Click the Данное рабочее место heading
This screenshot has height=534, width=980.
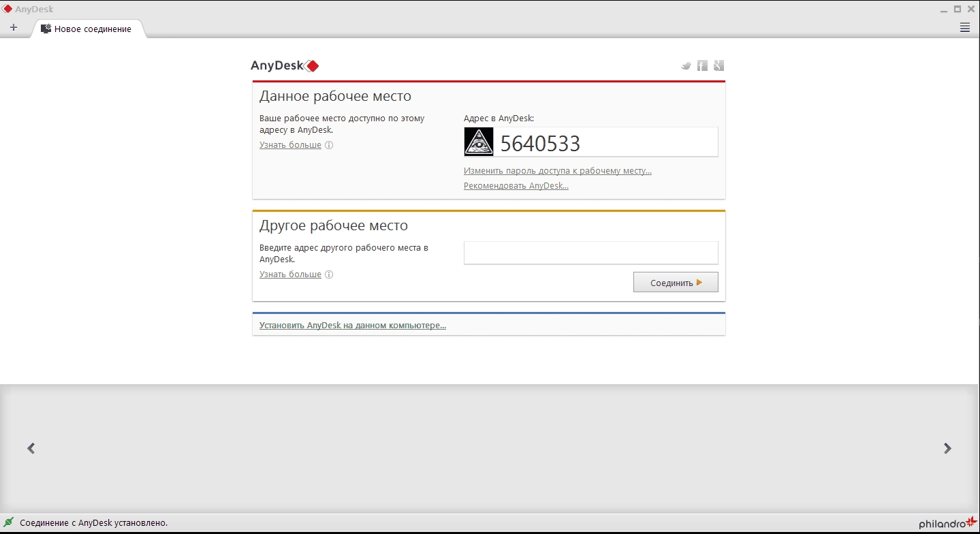[335, 96]
